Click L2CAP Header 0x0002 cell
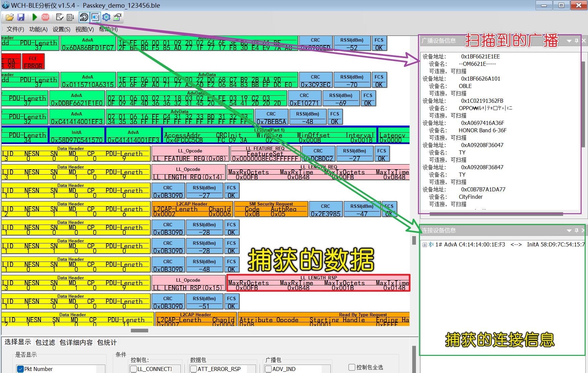Image resolution: width=588 pixels, height=373 pixels. coord(192,209)
